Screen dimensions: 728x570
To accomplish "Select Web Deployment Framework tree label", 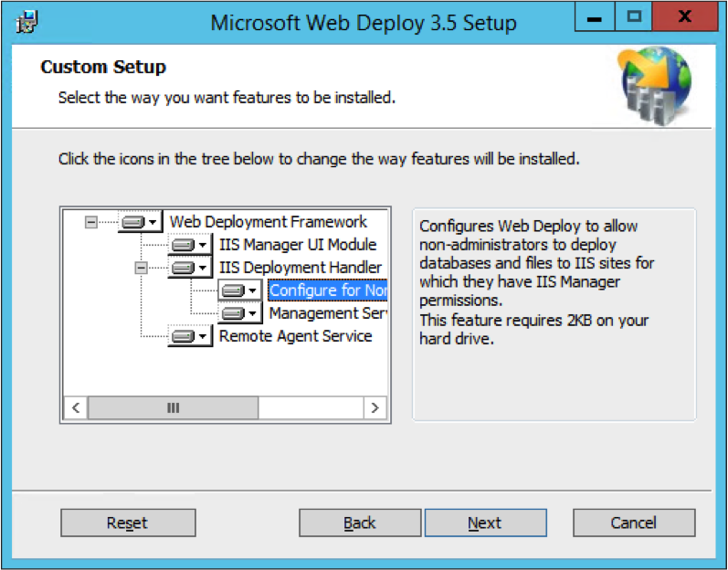I will coord(268,222).
